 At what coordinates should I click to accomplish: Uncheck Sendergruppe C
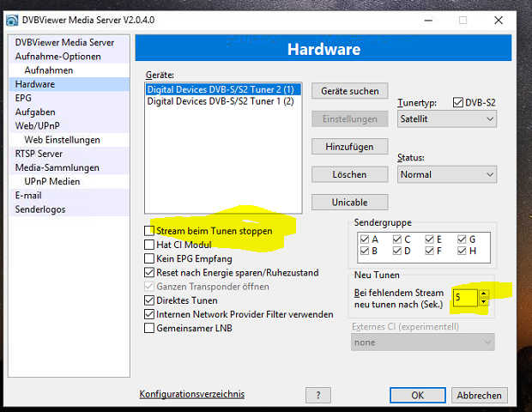tap(397, 239)
